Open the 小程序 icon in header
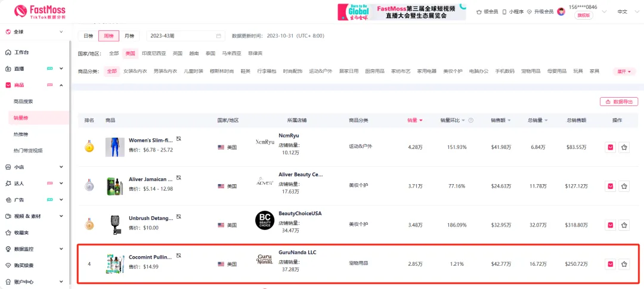Screen dimensions: 644x289 coord(505,12)
